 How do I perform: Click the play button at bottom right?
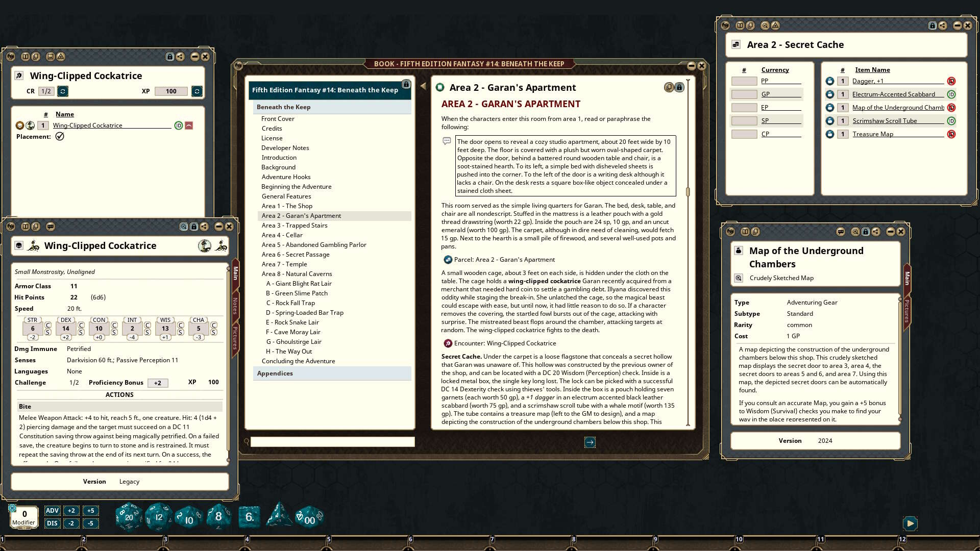pos(910,523)
